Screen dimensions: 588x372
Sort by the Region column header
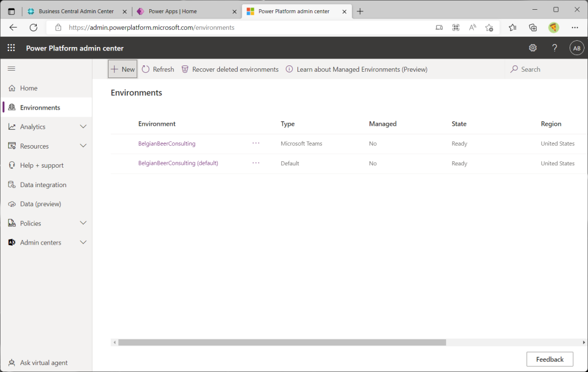click(551, 124)
